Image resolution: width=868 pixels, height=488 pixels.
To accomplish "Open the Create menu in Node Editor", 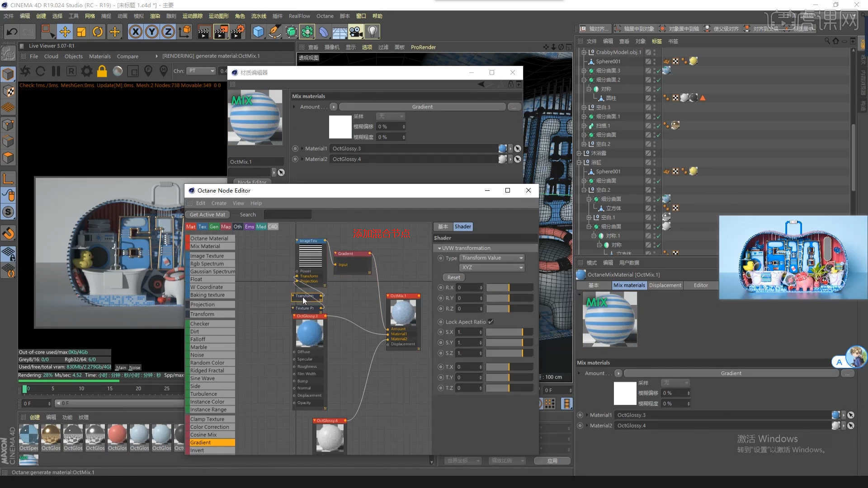I will 219,203.
